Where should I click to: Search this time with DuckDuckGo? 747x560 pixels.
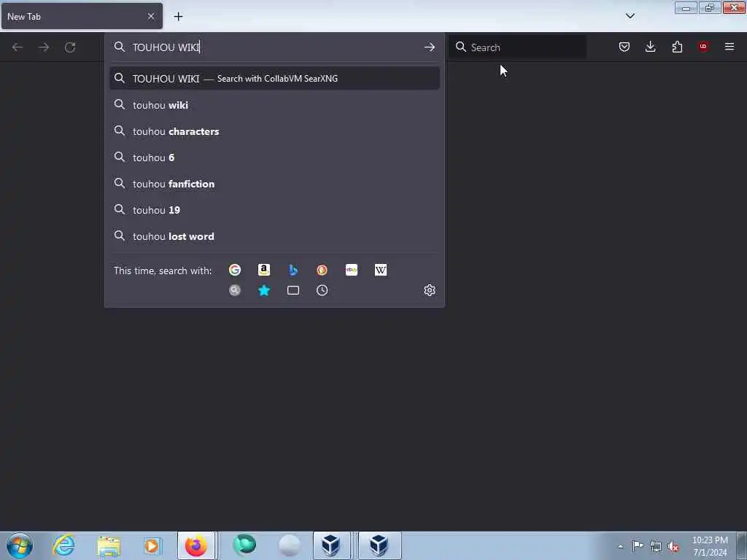tap(322, 270)
